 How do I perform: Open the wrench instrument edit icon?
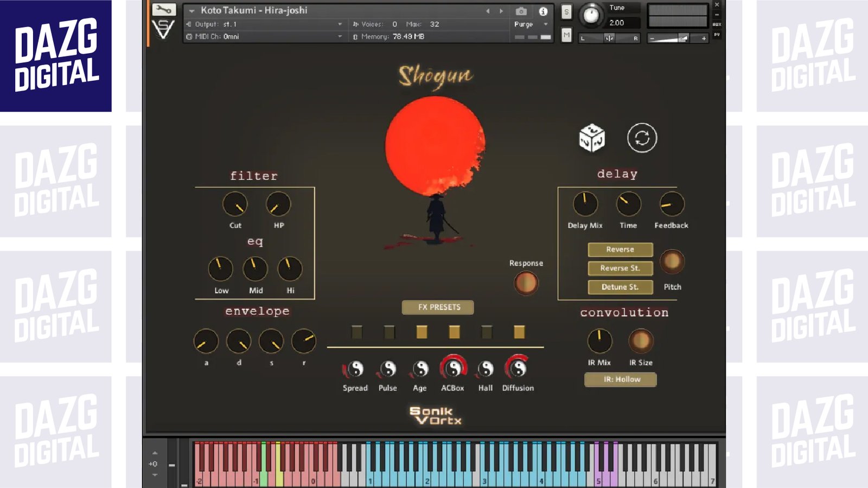(x=163, y=9)
